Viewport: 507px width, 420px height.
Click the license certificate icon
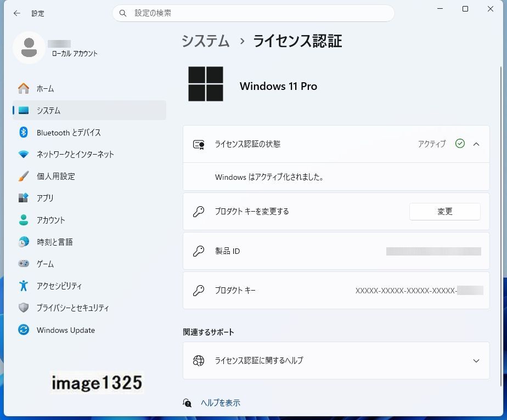click(x=199, y=144)
